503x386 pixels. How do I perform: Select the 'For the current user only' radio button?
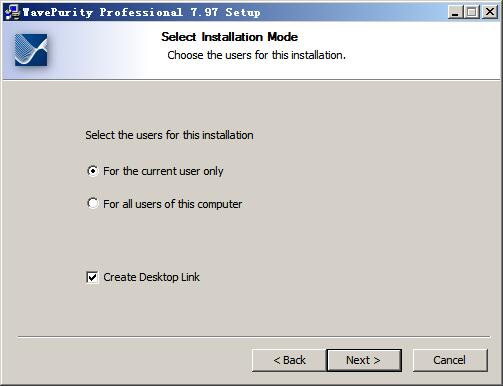coord(93,171)
